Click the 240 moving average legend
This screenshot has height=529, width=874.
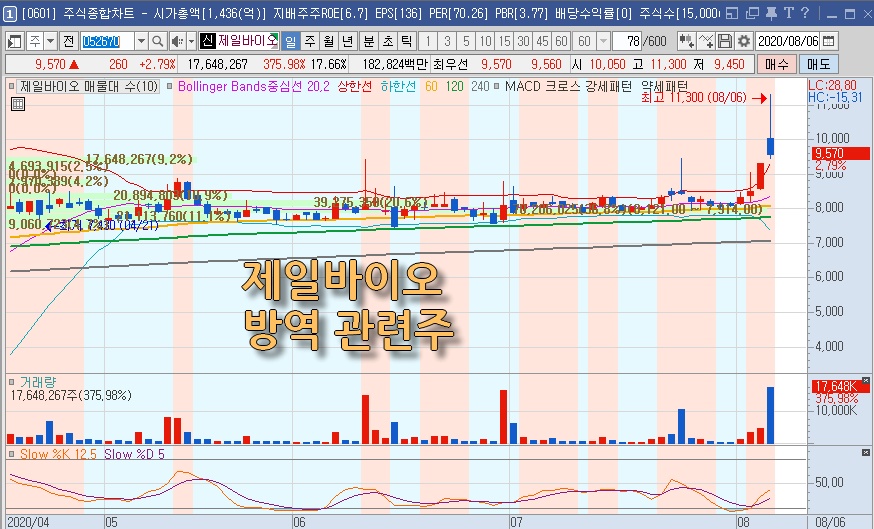click(480, 86)
